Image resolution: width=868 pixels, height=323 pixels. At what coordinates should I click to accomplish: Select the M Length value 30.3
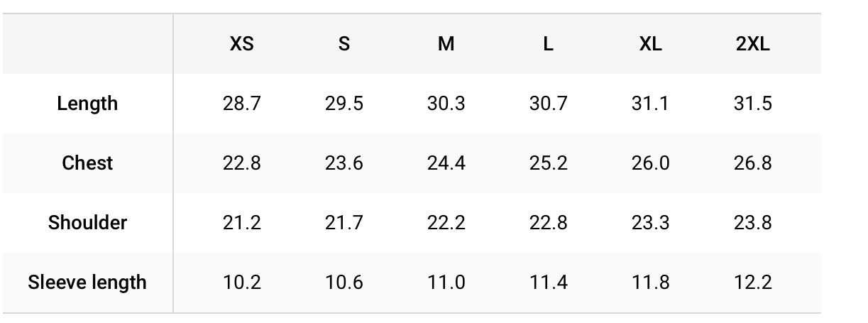(446, 104)
